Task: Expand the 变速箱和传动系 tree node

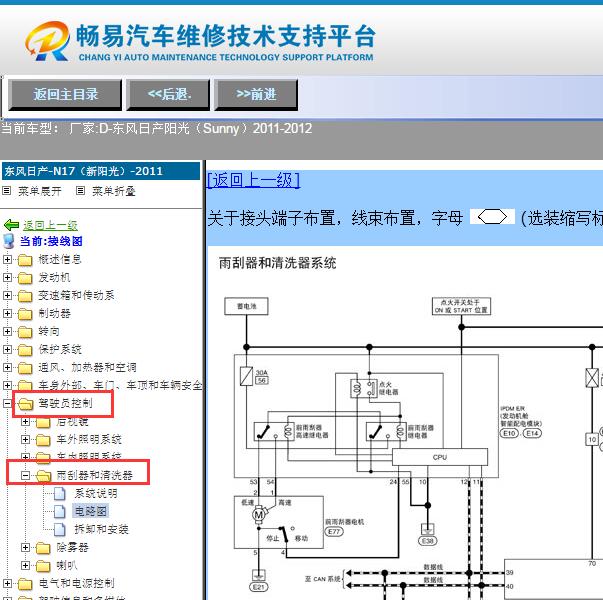Action: (7, 295)
